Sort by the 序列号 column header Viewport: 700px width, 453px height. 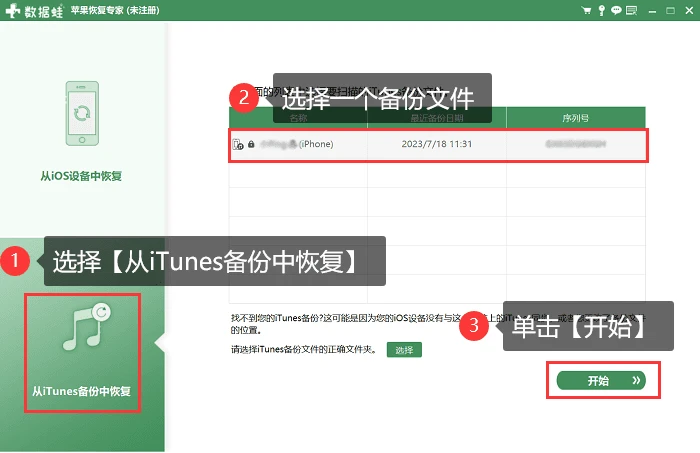pyautogui.click(x=576, y=118)
